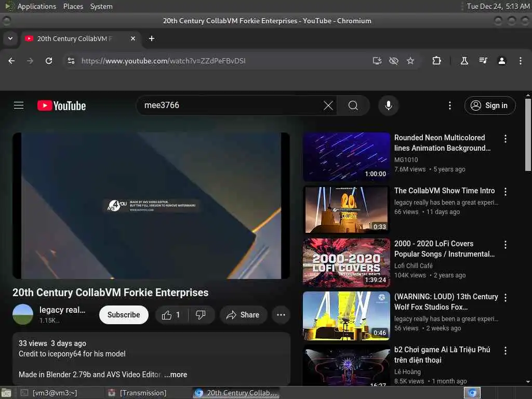Open the YouTube hamburger guide menu

coord(19,105)
